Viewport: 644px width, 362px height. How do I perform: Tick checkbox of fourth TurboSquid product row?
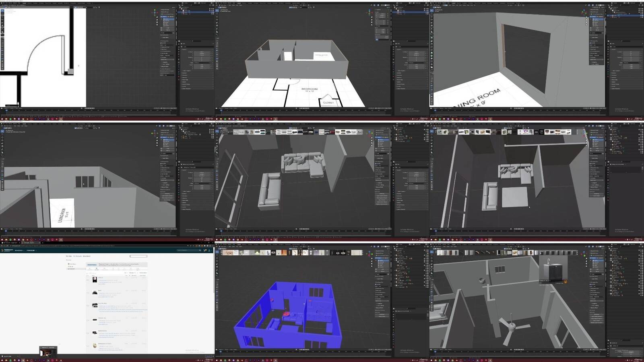tap(88, 319)
